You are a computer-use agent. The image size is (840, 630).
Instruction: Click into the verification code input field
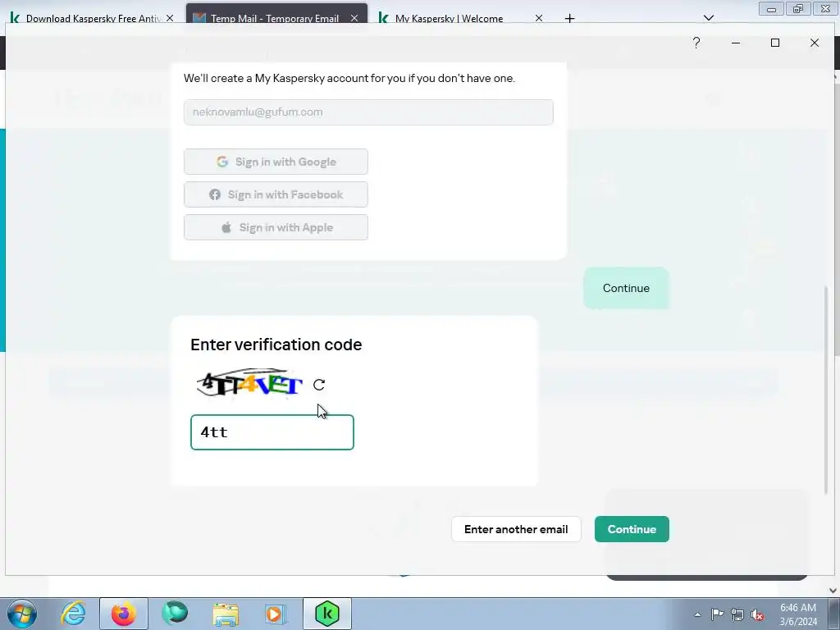[272, 432]
